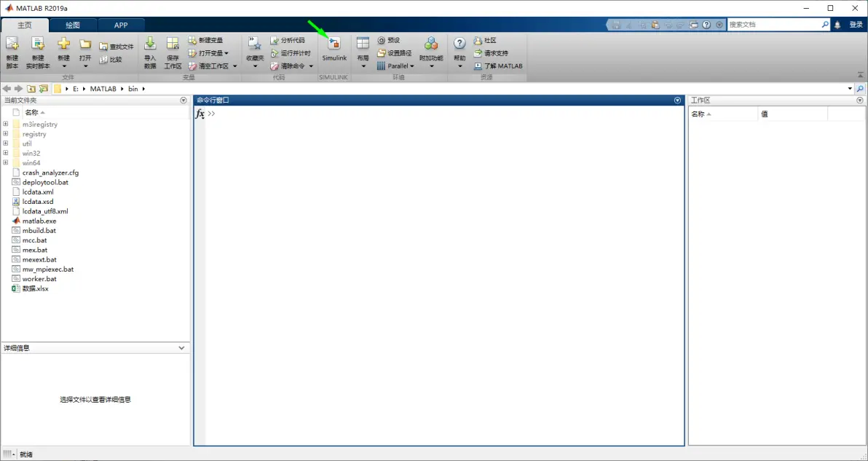
Task: Switch to the 绘图 tab
Action: (73, 25)
